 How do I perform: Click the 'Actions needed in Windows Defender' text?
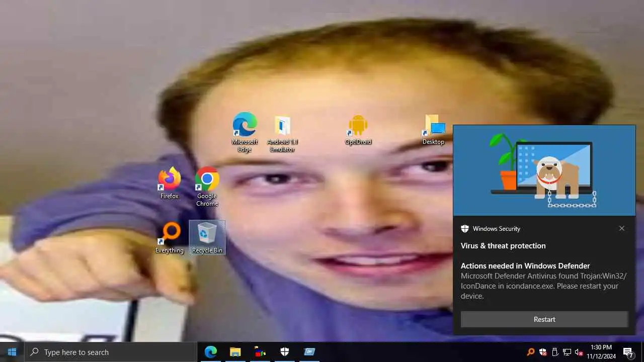click(525, 266)
